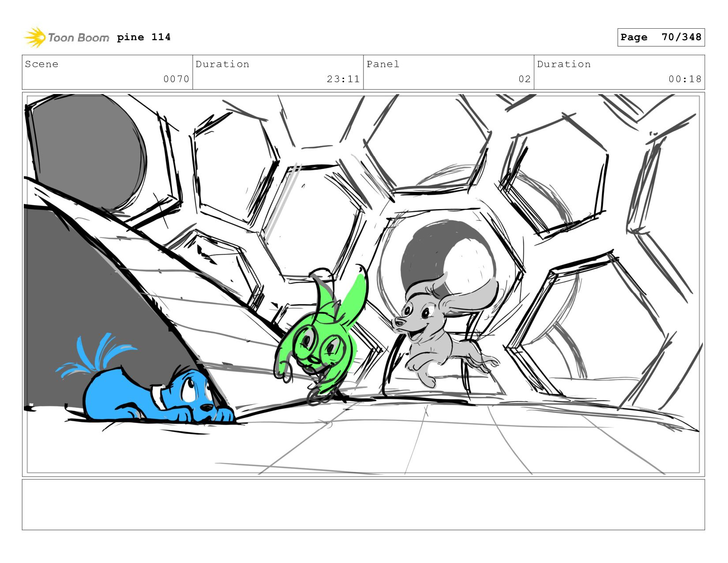Click the project name 'pine 114'

[x=144, y=37]
